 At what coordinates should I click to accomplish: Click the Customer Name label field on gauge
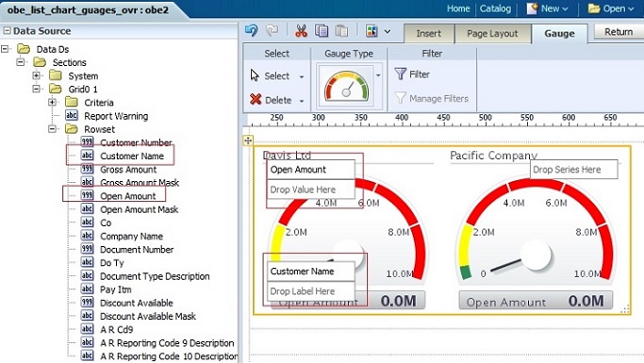[311, 271]
